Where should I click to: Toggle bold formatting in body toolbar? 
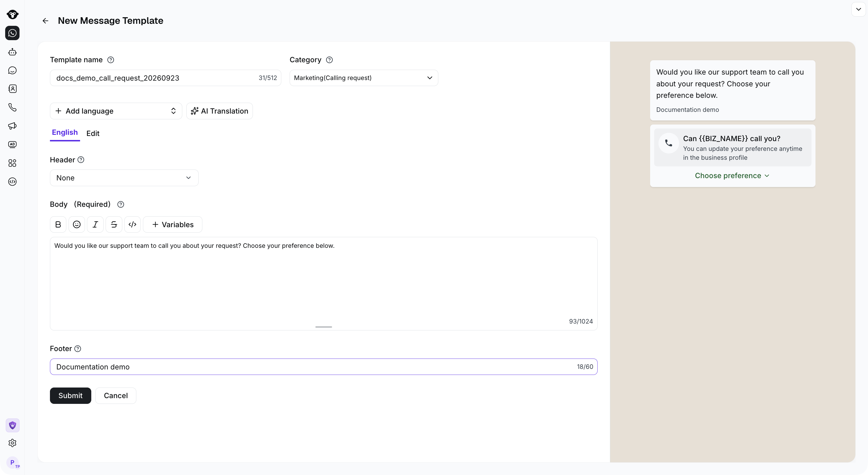[58, 225]
